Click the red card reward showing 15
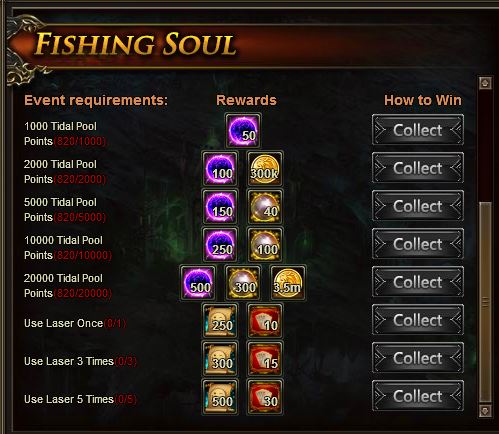Viewport: 499px width, 434px height. point(265,358)
